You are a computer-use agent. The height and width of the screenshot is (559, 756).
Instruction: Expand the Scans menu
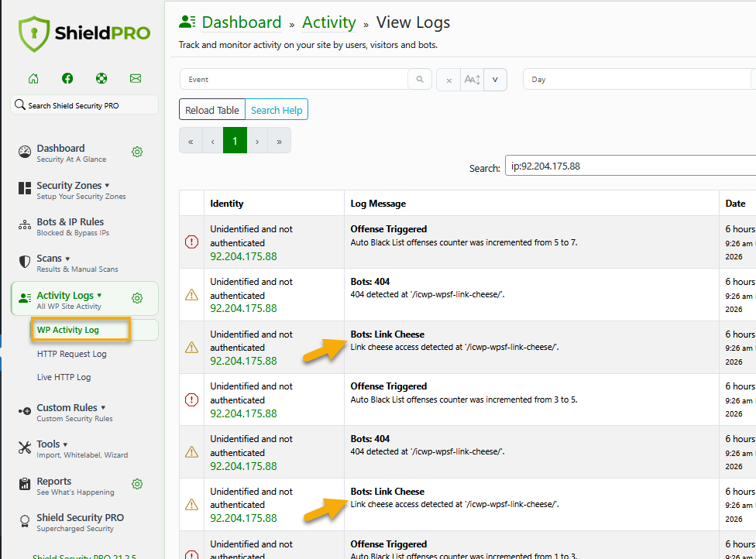pos(67,259)
